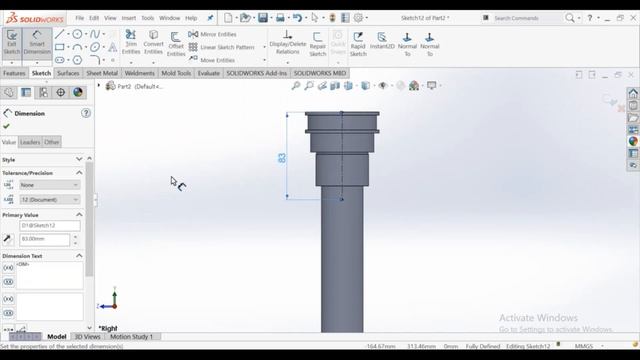Select the Spline sketch tool
This screenshot has height=360, width=640.
(95, 34)
